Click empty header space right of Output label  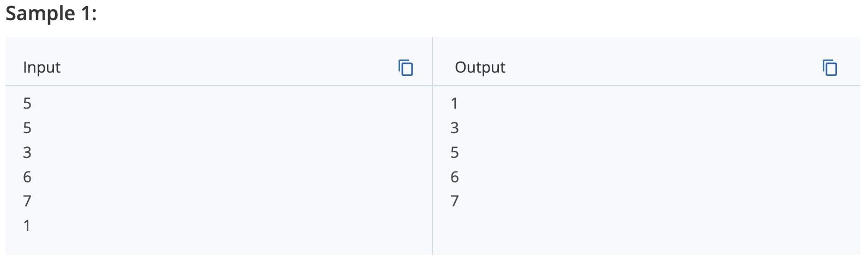(662, 67)
